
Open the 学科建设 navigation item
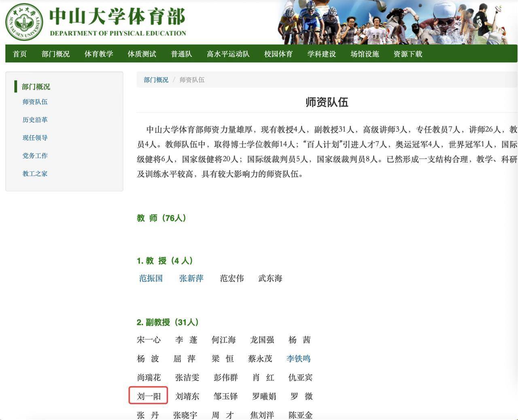(x=321, y=53)
